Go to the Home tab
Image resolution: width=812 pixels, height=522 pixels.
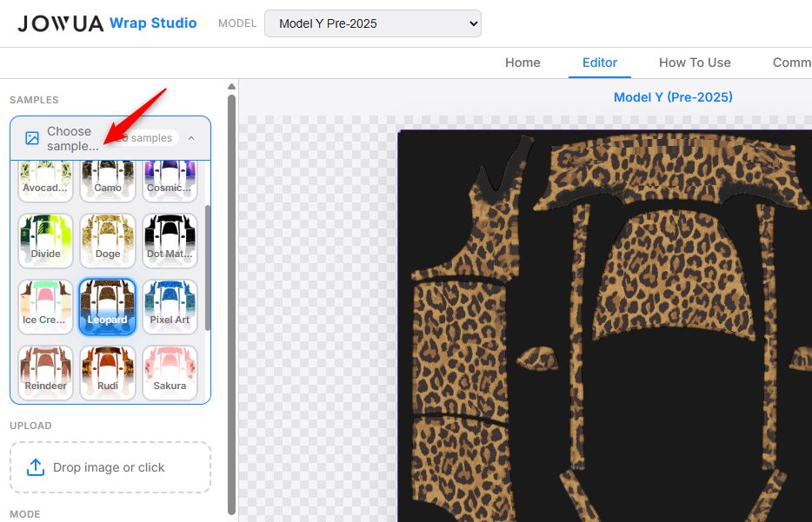point(522,63)
